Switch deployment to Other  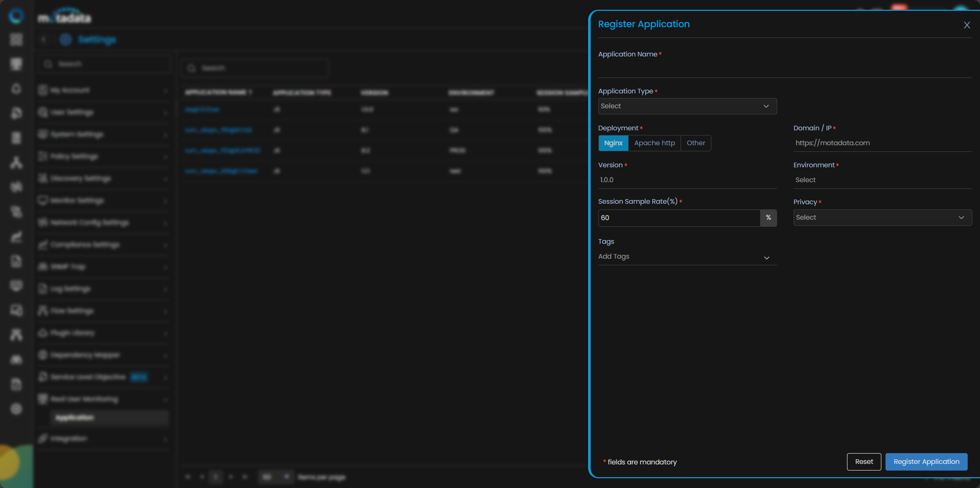coord(695,143)
